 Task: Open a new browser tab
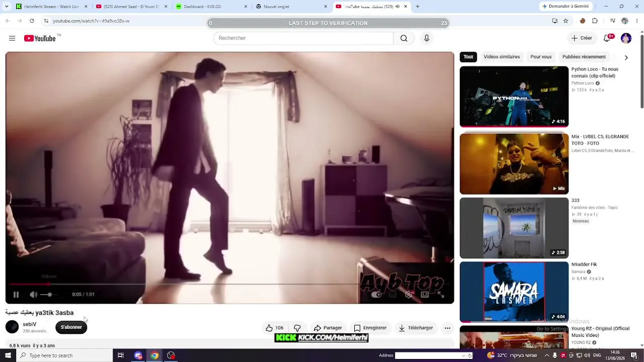pyautogui.click(x=418, y=7)
